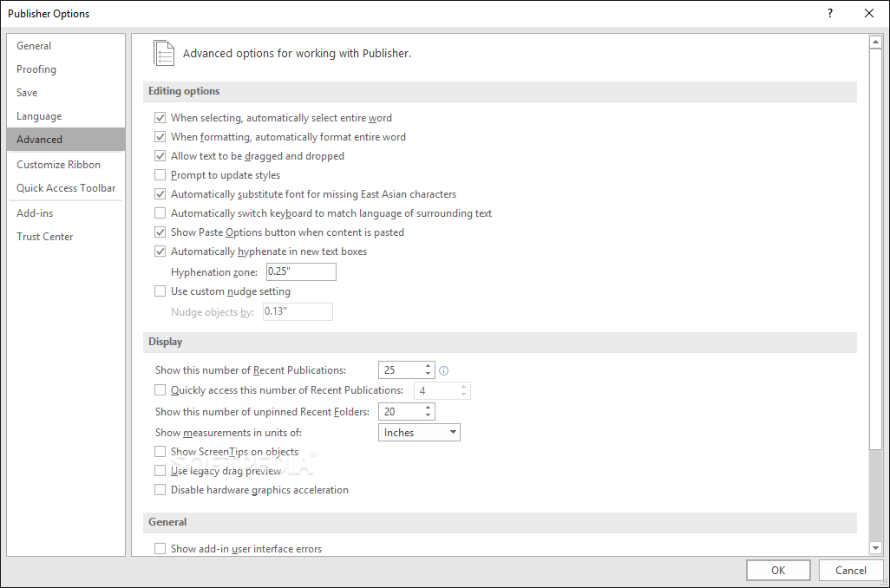The width and height of the screenshot is (890, 588).
Task: Click the scrollbar down arrow
Action: tap(875, 548)
